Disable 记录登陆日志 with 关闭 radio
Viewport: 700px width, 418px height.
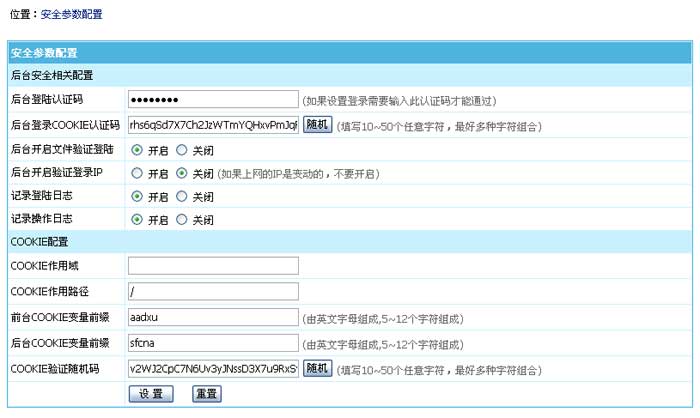181,197
